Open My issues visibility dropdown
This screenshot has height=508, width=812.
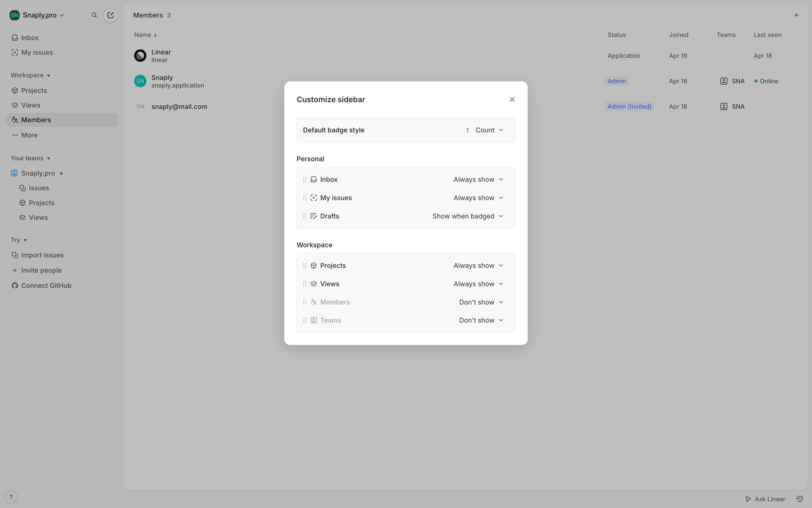[x=478, y=198]
